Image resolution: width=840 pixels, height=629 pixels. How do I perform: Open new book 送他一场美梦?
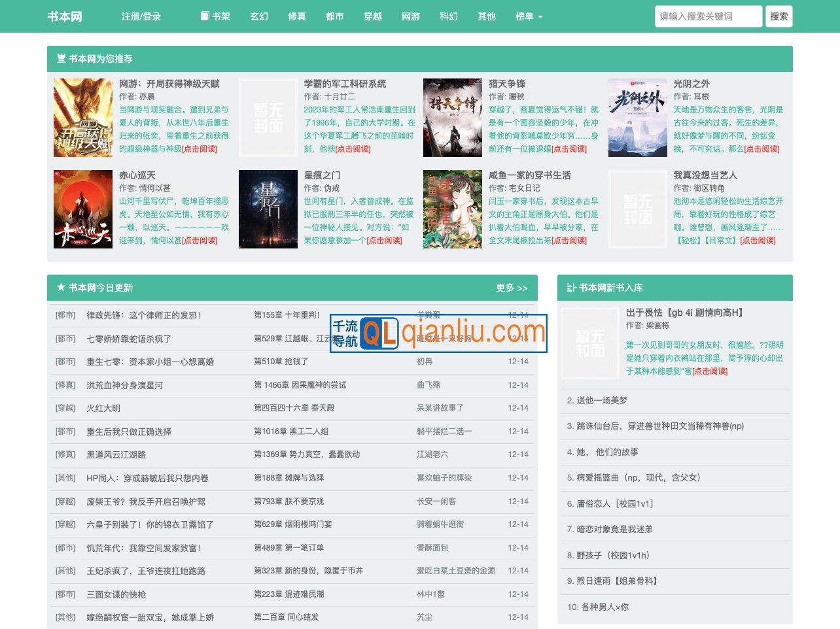click(602, 400)
